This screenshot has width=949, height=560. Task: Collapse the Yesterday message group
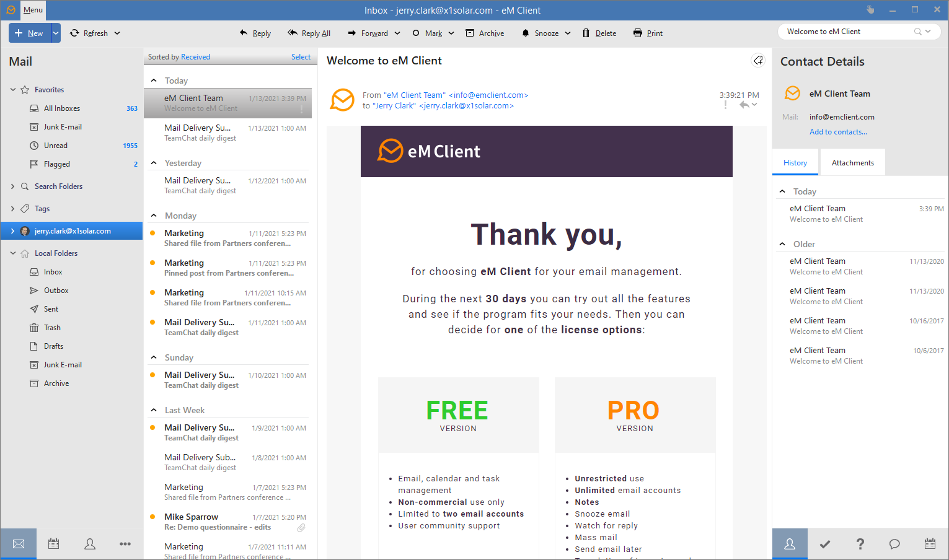[x=154, y=163]
